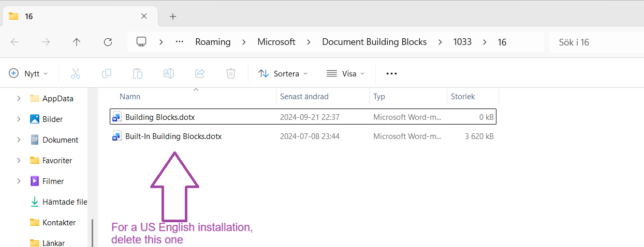This screenshot has height=247, width=644.
Task: Click the Sök i 16 search box
Action: point(595,42)
